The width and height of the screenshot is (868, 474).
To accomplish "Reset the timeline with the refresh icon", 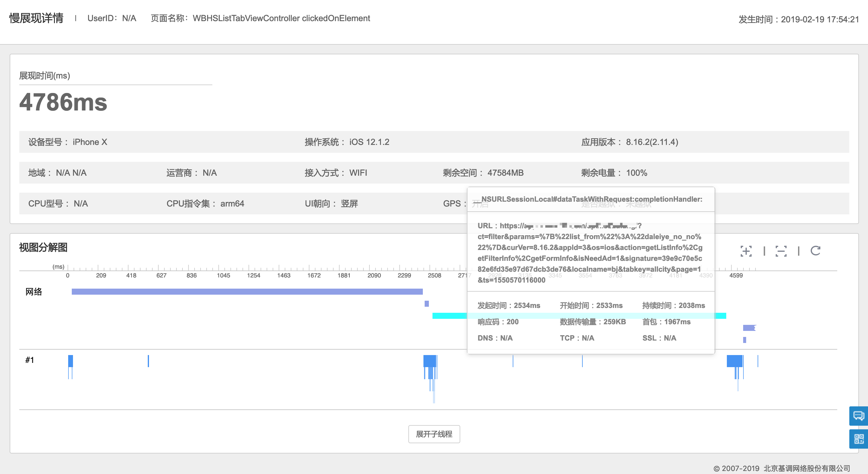I will pyautogui.click(x=816, y=251).
